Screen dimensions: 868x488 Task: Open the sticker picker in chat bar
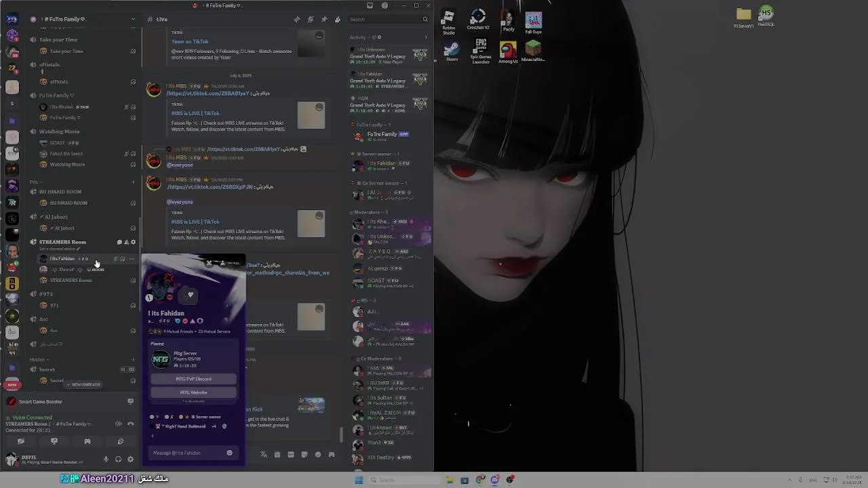pyautogui.click(x=304, y=455)
